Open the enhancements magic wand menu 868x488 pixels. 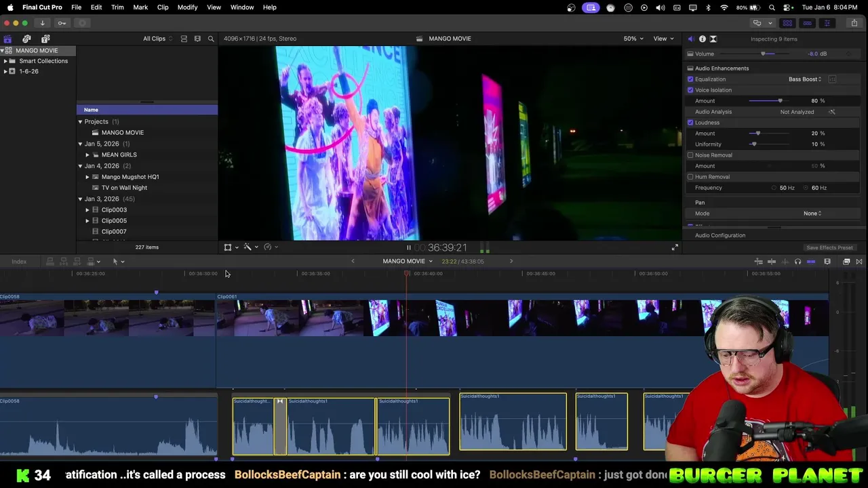point(251,247)
